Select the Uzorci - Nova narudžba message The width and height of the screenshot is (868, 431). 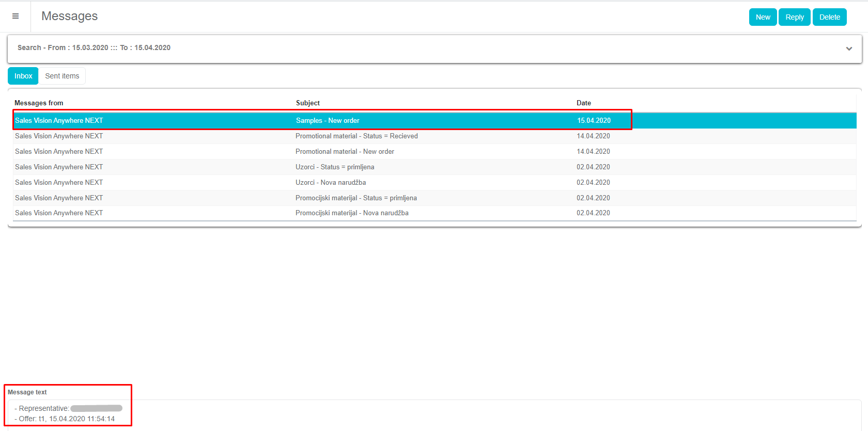(331, 183)
